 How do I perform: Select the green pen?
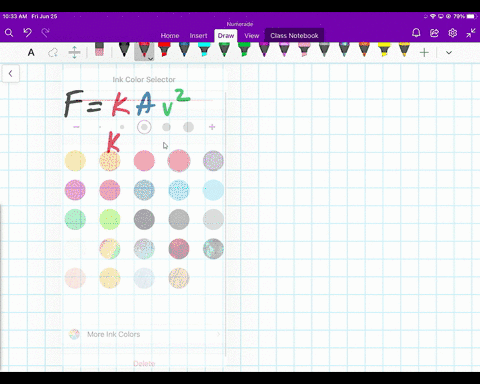(x=224, y=49)
